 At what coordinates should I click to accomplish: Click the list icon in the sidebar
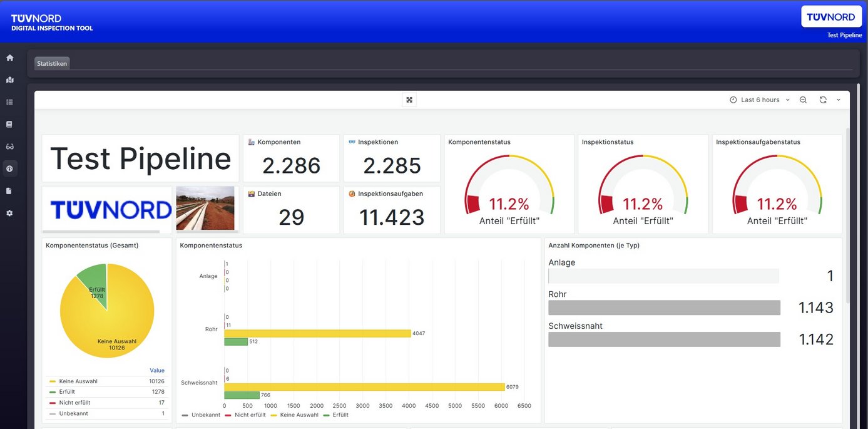(9, 101)
